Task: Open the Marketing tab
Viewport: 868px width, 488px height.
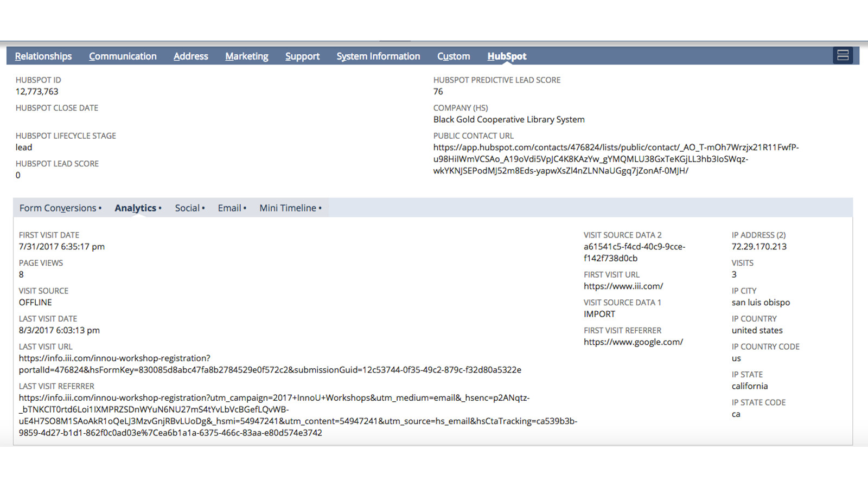Action: tap(247, 56)
